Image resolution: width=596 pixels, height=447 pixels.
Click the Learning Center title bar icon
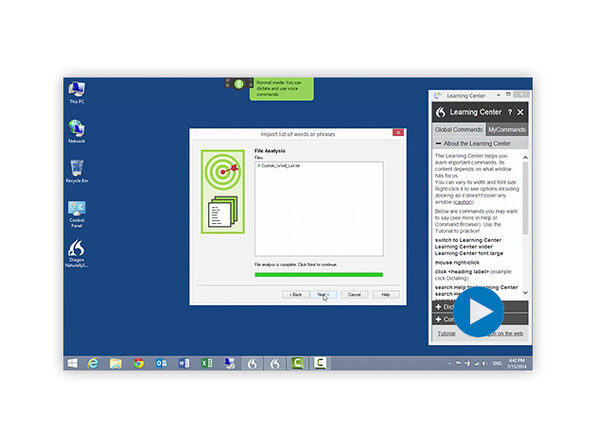click(x=438, y=95)
